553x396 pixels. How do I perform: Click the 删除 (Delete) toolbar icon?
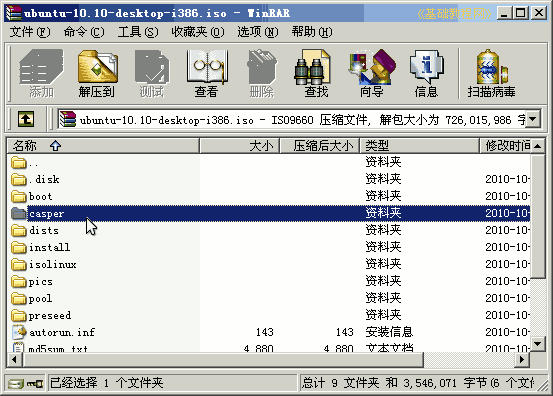pos(262,73)
